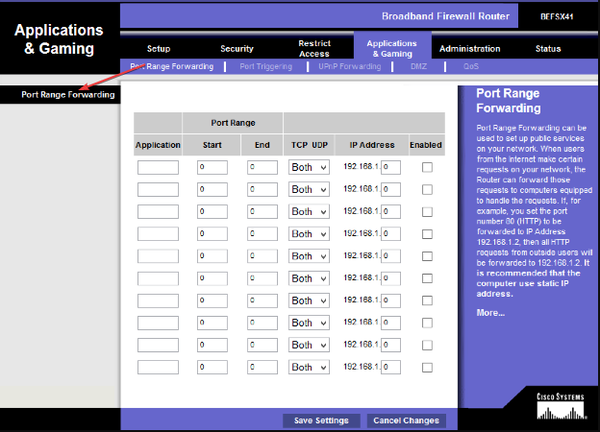
Task: Click the ninth row's Start port field
Action: 212,345
